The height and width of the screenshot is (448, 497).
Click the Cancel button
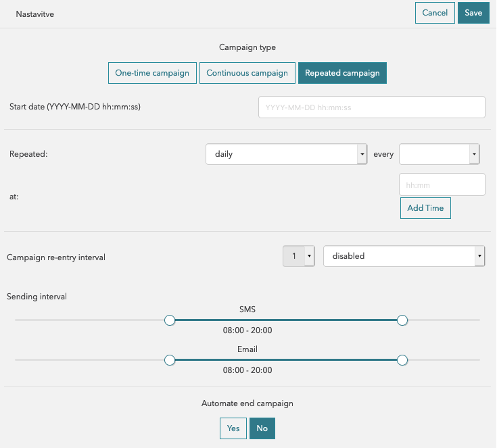click(435, 13)
